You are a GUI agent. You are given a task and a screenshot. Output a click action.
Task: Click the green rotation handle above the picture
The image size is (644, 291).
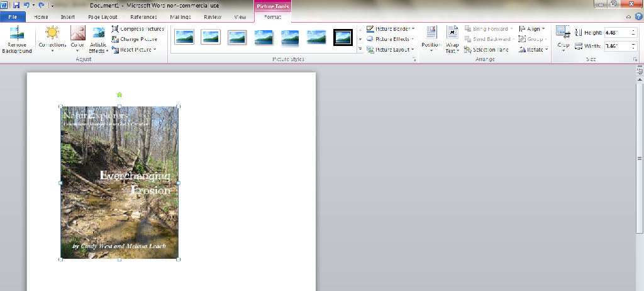tap(119, 95)
